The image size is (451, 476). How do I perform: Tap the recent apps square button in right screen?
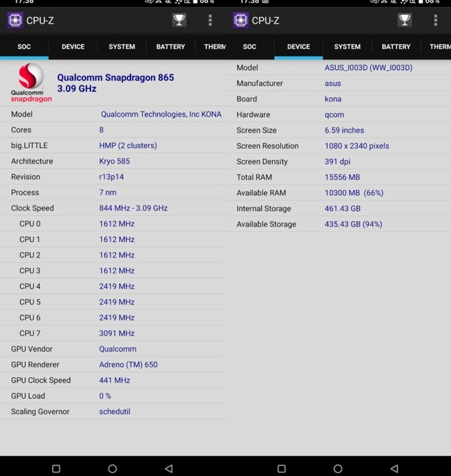(281, 468)
